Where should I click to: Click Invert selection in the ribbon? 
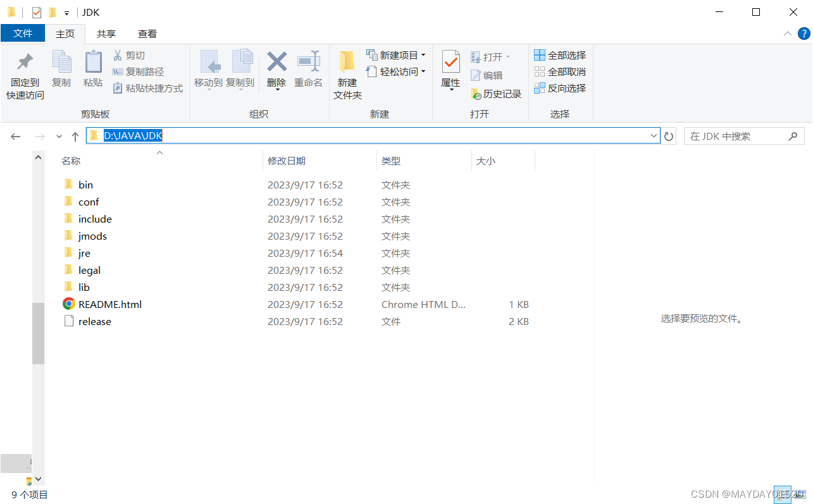pos(560,89)
